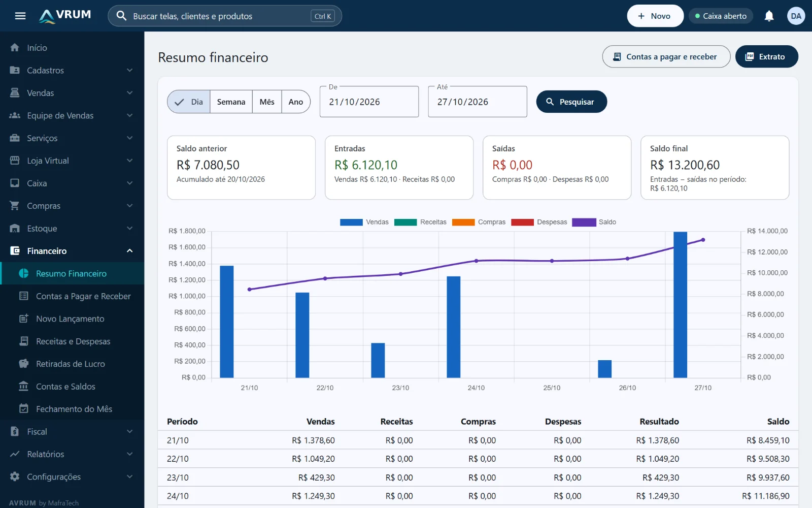Click the Novo Lançamento icon
This screenshot has height=508, width=812.
[24, 319]
